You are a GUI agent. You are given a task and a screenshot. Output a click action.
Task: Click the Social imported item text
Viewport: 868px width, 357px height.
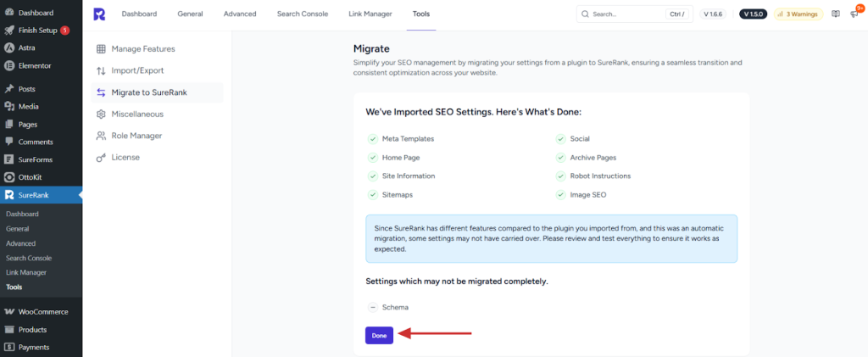[x=580, y=139]
